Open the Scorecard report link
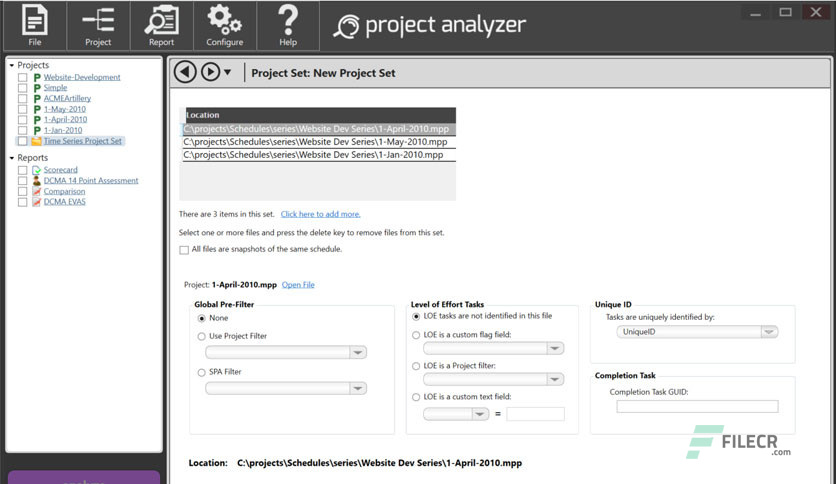836x484 pixels. click(60, 170)
